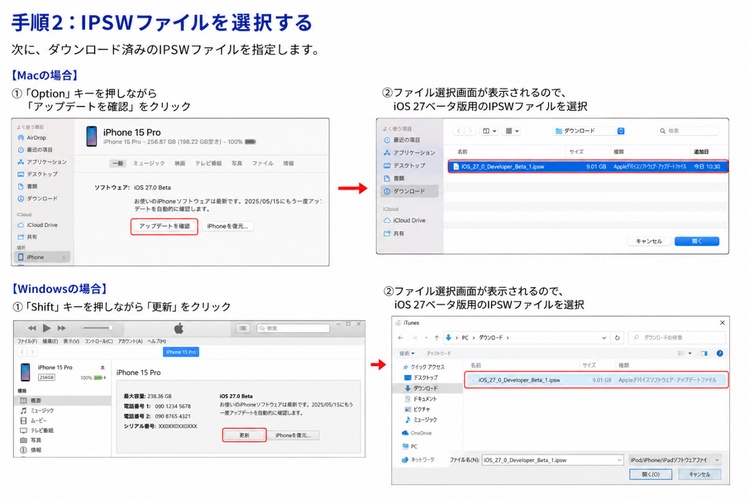Select iOS_27_0_Developer_Beta_1.ipsw in Mac dialog
Viewport: 749px width, 500px height.
(588, 167)
